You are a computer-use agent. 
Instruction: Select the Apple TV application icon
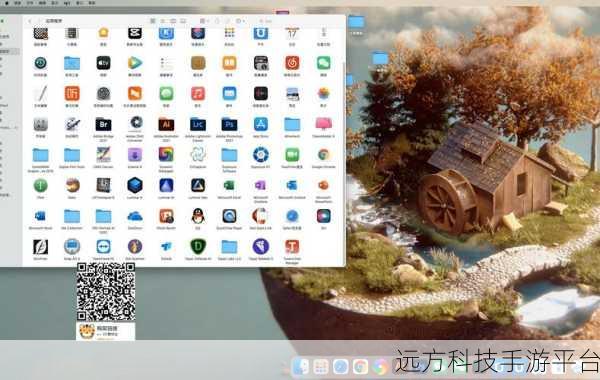click(103, 63)
